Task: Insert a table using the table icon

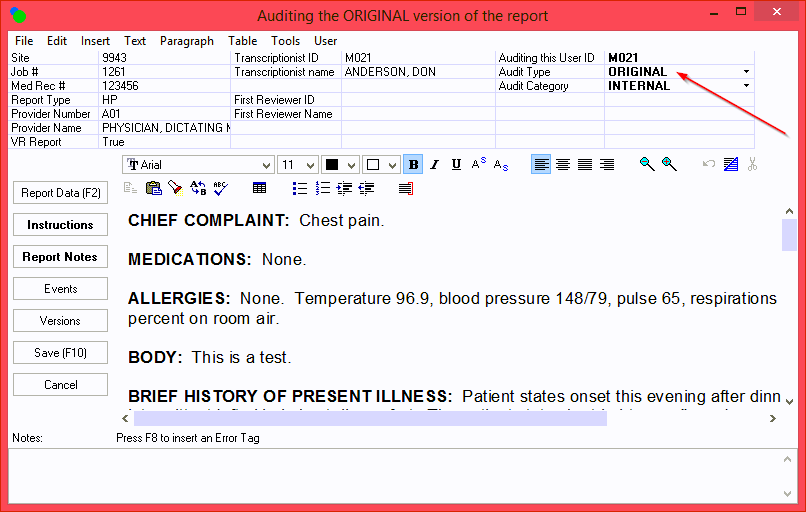Action: (x=260, y=188)
